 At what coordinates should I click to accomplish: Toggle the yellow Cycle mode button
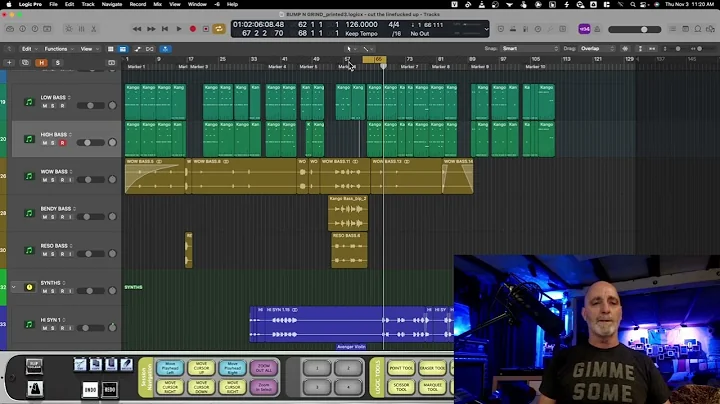(x=219, y=29)
